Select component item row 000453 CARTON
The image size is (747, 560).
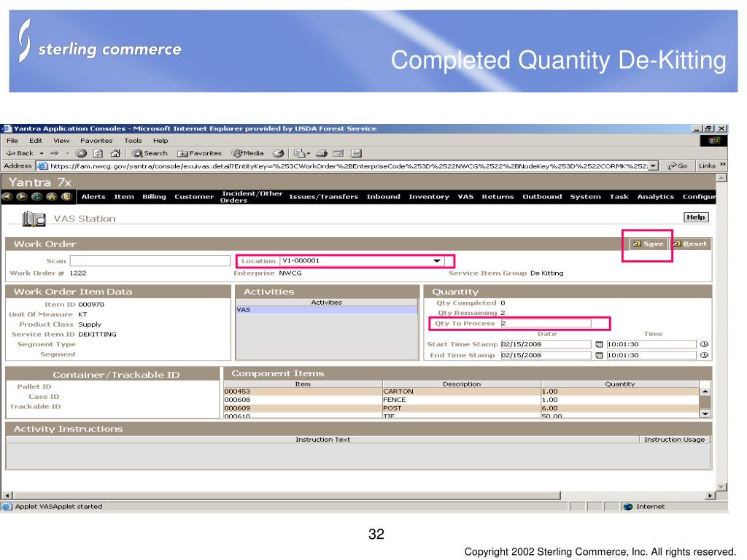pos(461,392)
